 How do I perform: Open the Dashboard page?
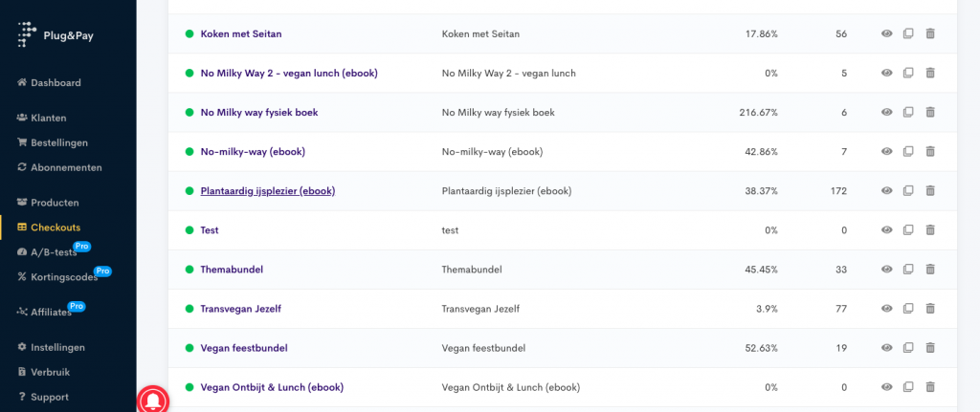click(56, 82)
